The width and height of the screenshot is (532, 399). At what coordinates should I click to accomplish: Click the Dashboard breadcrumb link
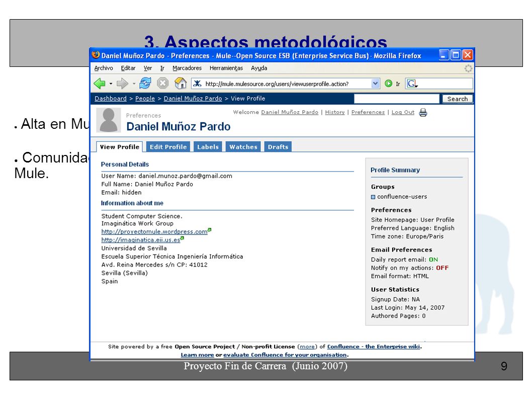coord(111,99)
